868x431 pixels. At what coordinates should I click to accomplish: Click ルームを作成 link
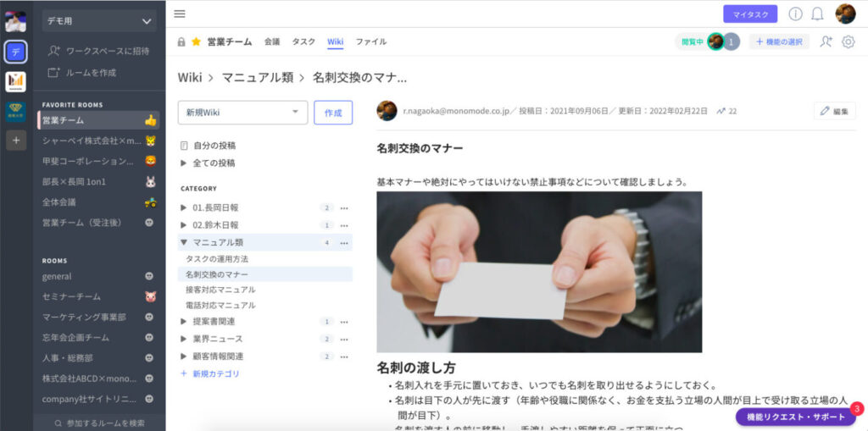pyautogui.click(x=82, y=73)
